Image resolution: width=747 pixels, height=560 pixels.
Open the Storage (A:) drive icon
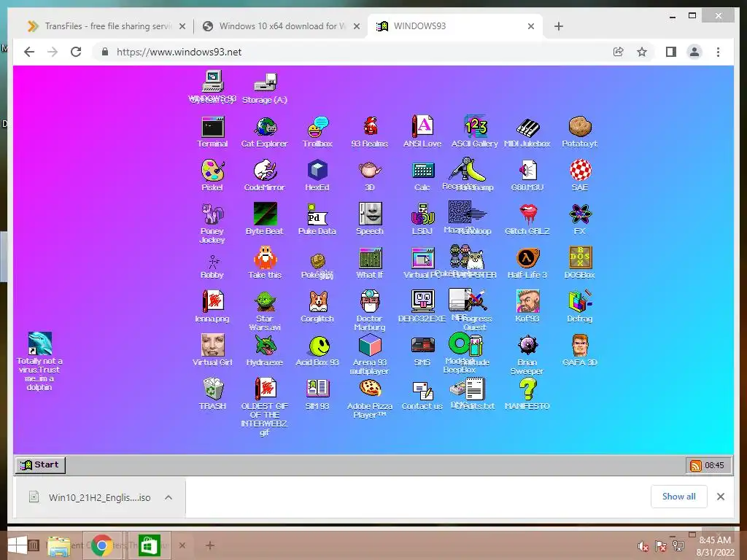coord(265,88)
